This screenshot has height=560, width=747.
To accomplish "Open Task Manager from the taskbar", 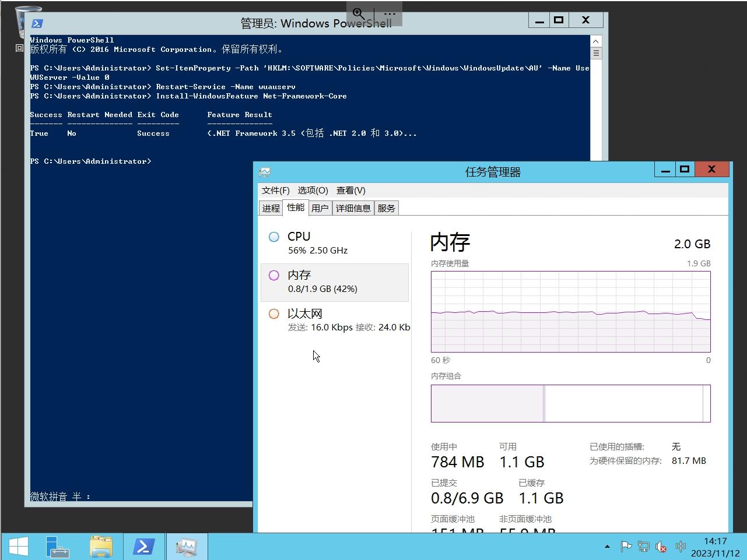I will click(187, 546).
